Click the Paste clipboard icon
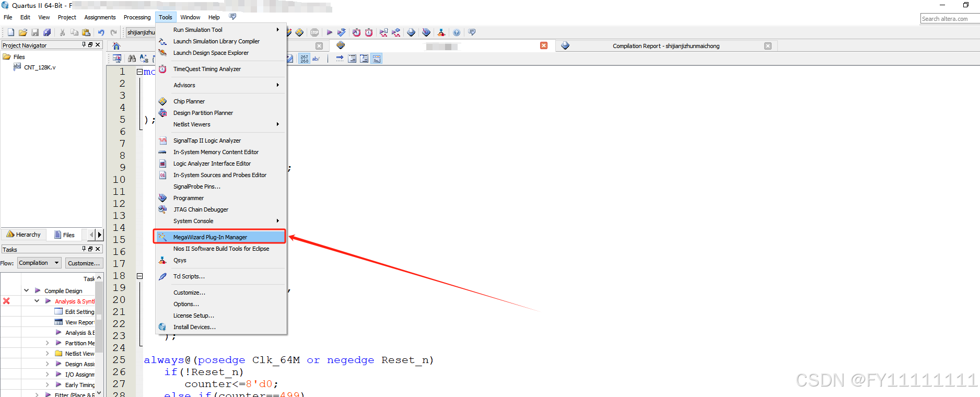This screenshot has width=980, height=397. pos(86,32)
